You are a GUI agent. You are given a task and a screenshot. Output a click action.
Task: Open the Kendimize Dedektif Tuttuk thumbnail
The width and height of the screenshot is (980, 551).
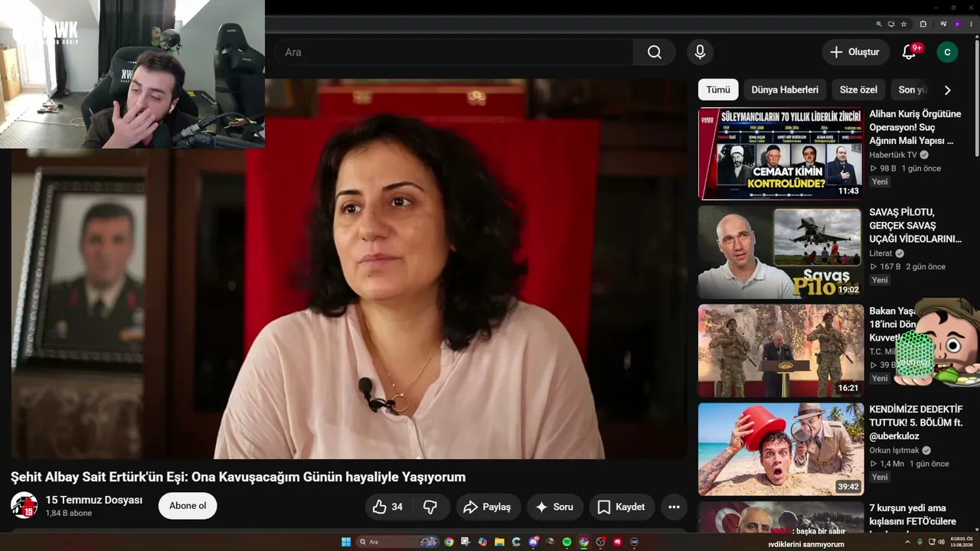point(781,449)
